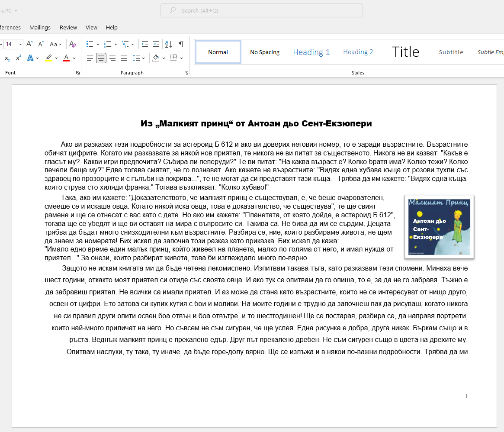This screenshot has width=504, height=432.
Task: Expand the bullet library dropdown
Action: 98,45
